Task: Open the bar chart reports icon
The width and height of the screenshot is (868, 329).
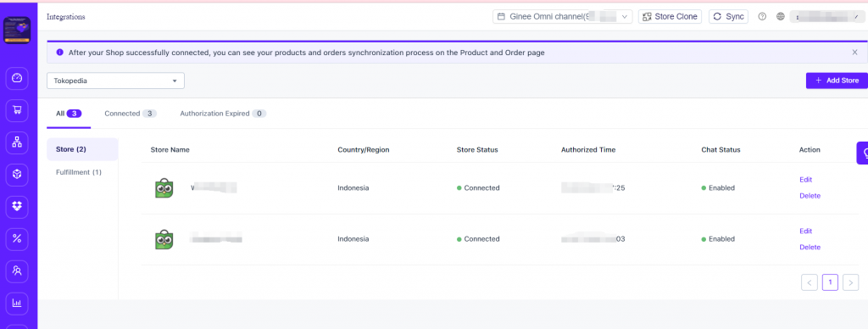Action: click(x=17, y=303)
